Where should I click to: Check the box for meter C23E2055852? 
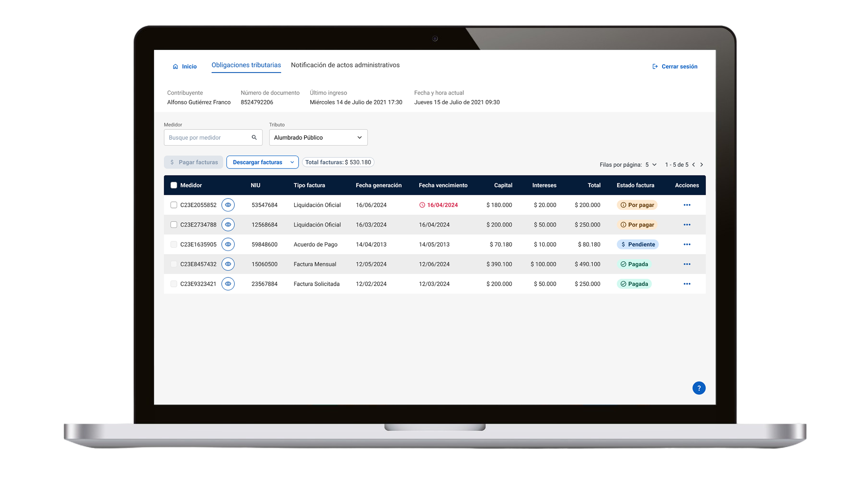pyautogui.click(x=174, y=205)
